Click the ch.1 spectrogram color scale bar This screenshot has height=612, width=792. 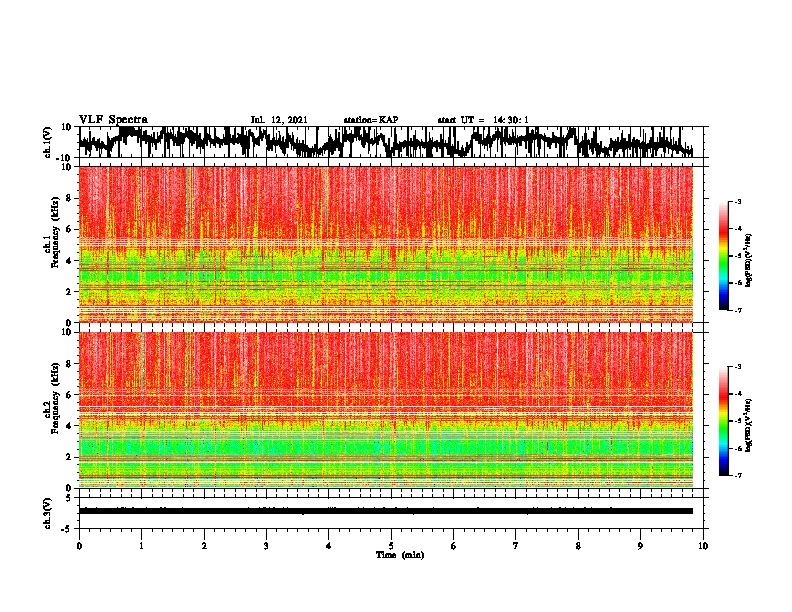point(724,256)
